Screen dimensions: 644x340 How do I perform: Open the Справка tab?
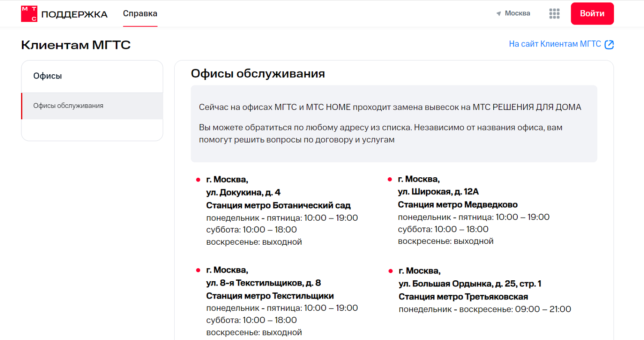tap(140, 13)
